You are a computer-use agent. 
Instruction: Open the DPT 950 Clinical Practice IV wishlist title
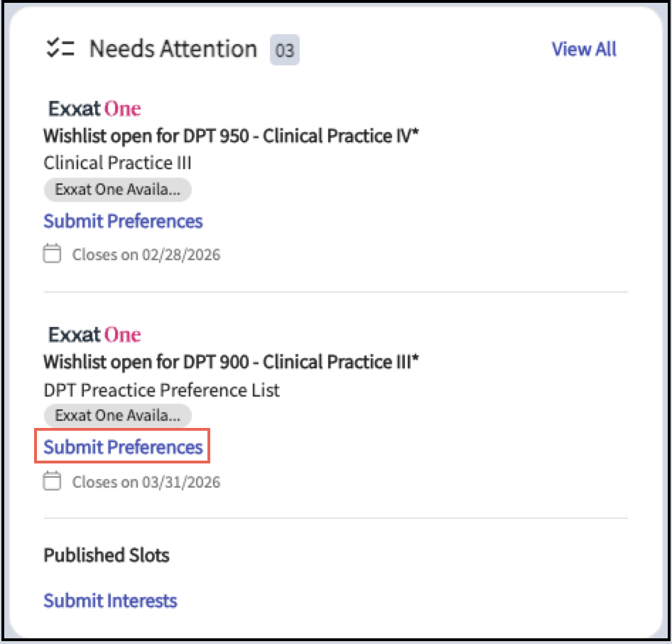click(x=231, y=136)
